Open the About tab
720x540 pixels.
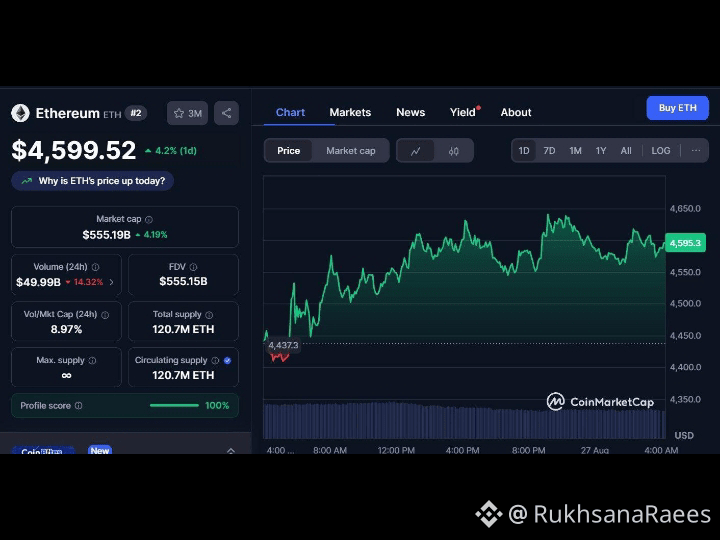[516, 112]
